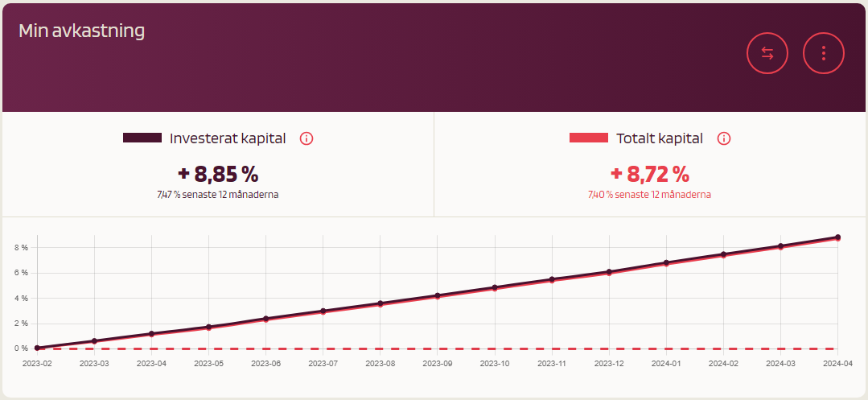Image resolution: width=868 pixels, height=400 pixels.
Task: Click the 2023-06 data point
Action: click(265, 319)
